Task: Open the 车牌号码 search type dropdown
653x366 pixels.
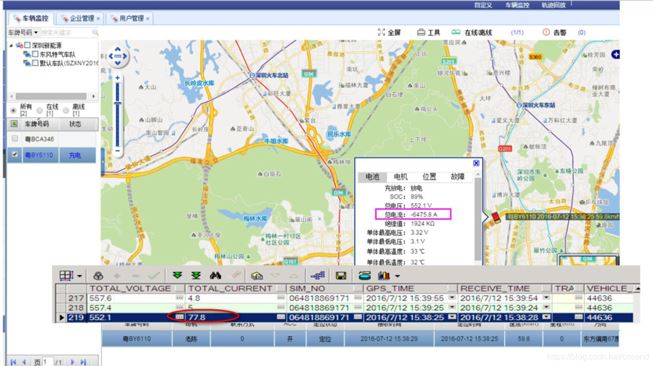Action: (23, 32)
